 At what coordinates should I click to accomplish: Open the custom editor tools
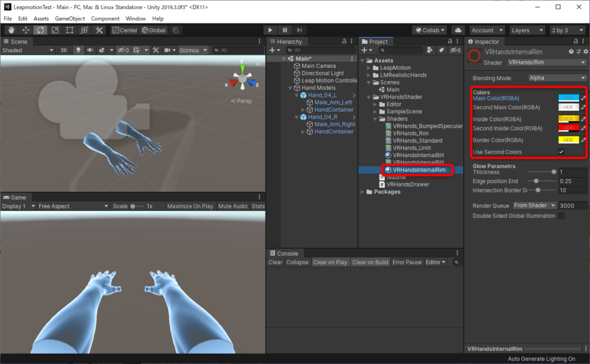click(x=99, y=30)
